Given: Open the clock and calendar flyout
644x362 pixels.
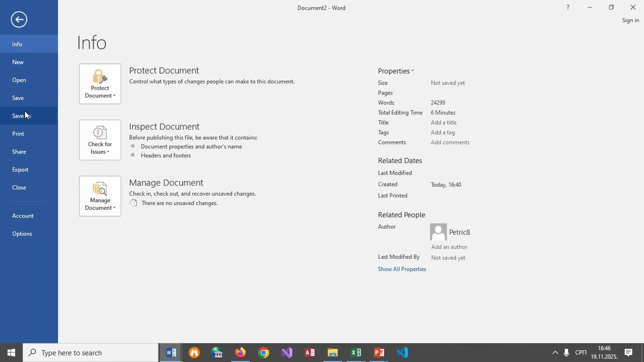Looking at the screenshot, I should point(604,352).
